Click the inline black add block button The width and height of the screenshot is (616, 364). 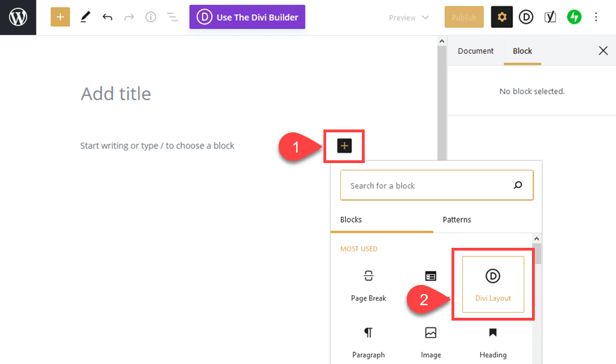(x=344, y=146)
